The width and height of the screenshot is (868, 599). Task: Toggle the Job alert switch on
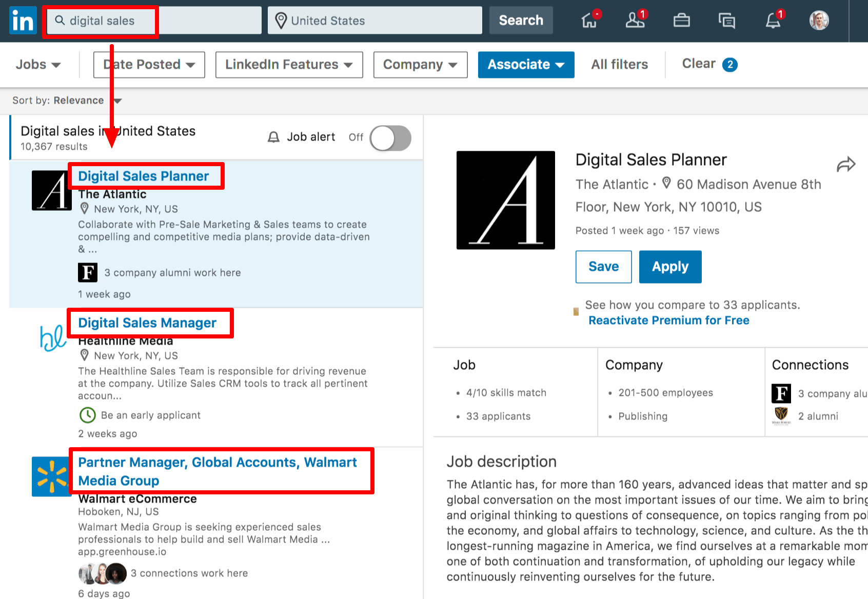(x=390, y=138)
